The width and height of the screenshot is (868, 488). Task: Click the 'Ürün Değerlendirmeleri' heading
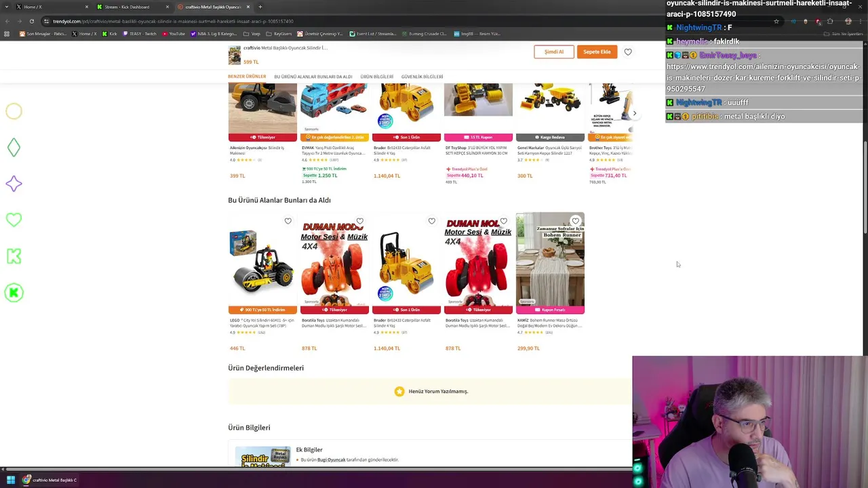[x=266, y=368]
